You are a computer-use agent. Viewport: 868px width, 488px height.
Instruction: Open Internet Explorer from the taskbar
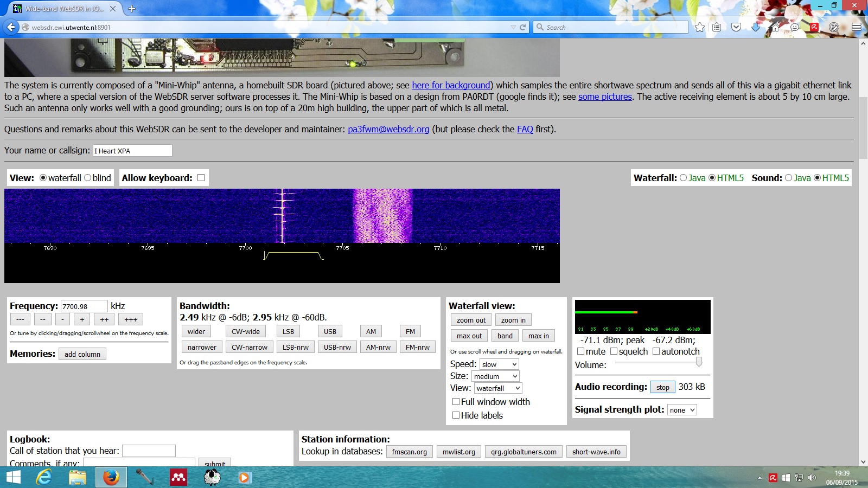click(x=44, y=477)
